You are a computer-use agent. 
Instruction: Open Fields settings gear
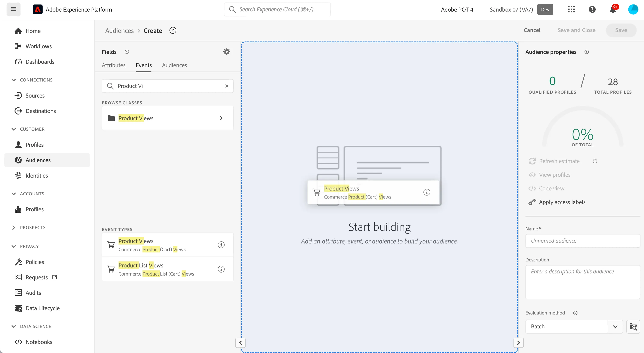pos(227,52)
